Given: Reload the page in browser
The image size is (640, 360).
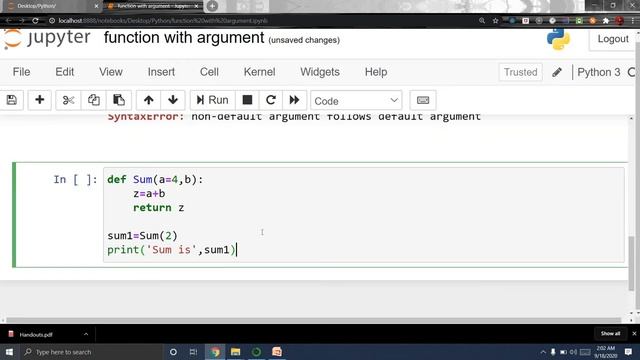Looking at the screenshot, I should click(x=36, y=20).
